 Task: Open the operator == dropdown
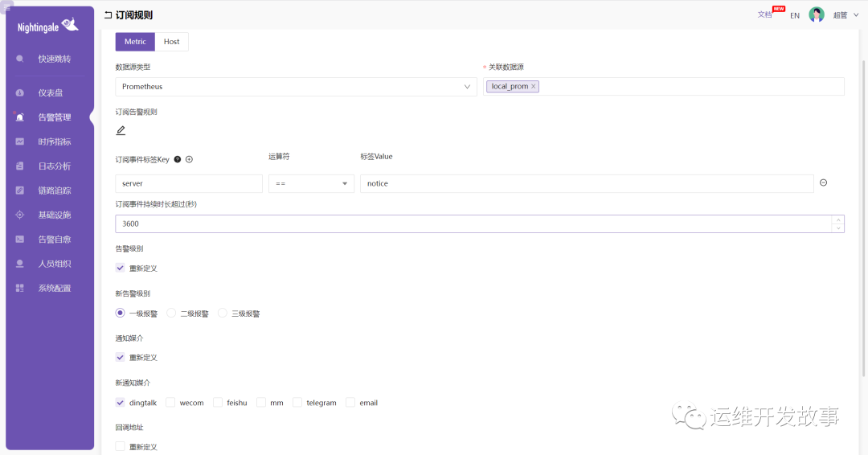tap(311, 183)
